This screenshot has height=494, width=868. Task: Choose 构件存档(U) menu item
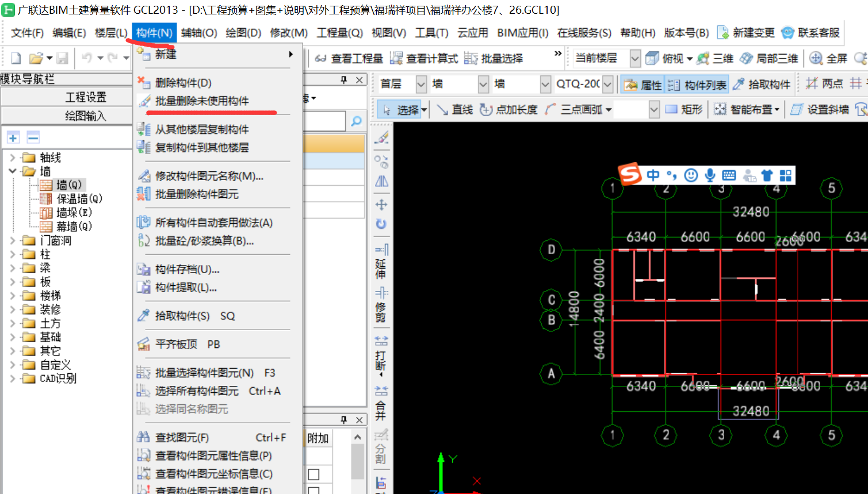217,269
